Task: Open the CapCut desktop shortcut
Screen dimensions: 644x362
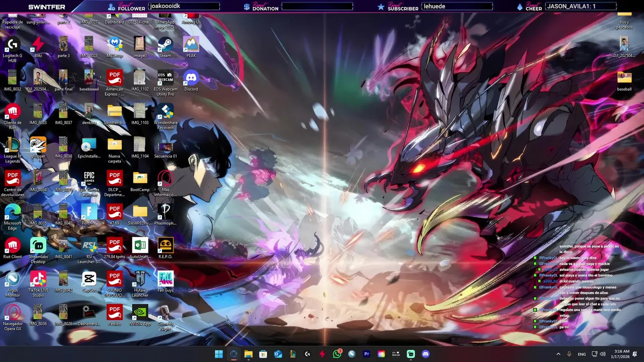Action: [89, 282]
